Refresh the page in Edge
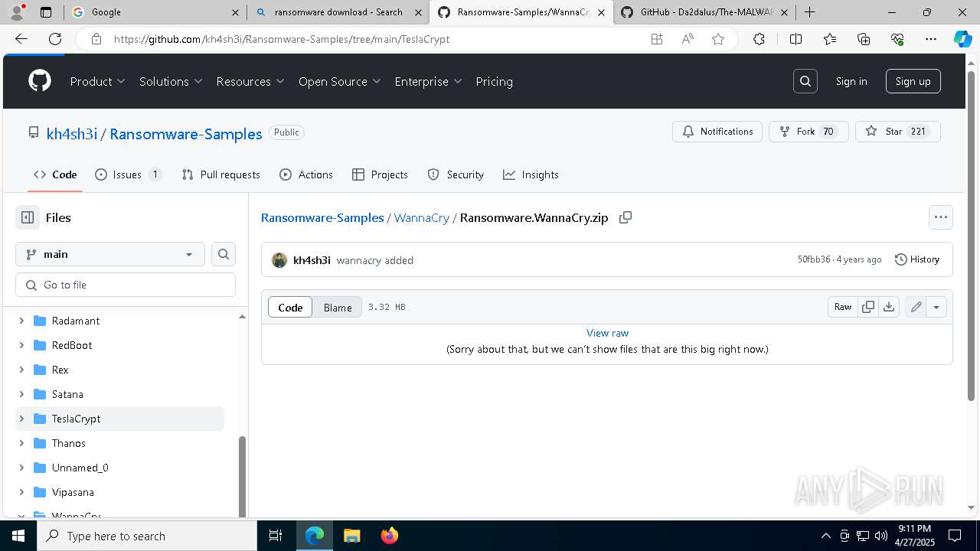This screenshot has height=551, width=980. pyautogui.click(x=55, y=39)
